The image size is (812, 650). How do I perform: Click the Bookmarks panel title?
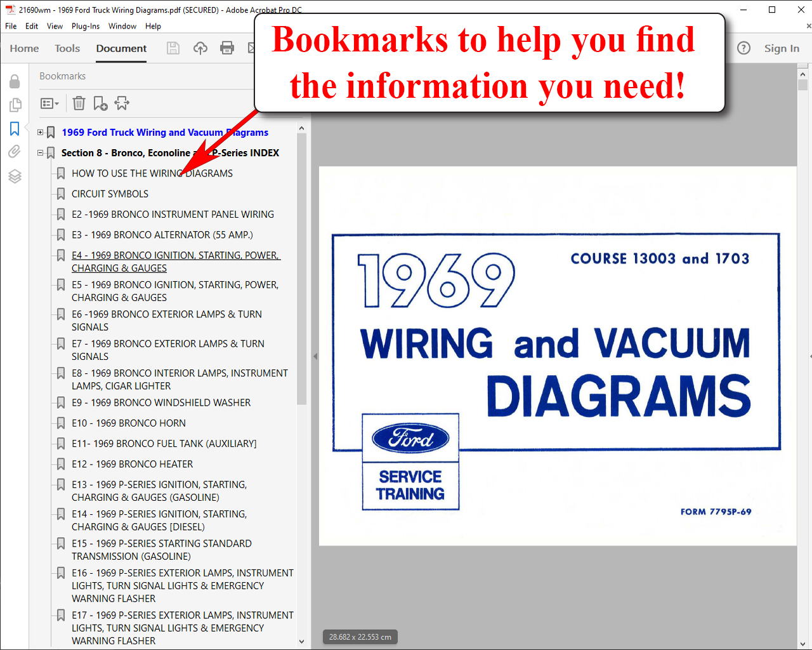(62, 76)
